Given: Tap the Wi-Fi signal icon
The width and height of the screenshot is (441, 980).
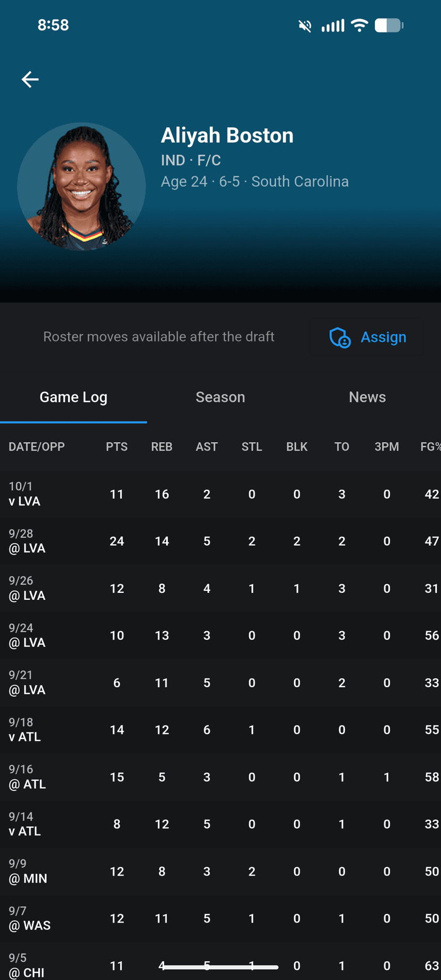Looking at the screenshot, I should [360, 25].
